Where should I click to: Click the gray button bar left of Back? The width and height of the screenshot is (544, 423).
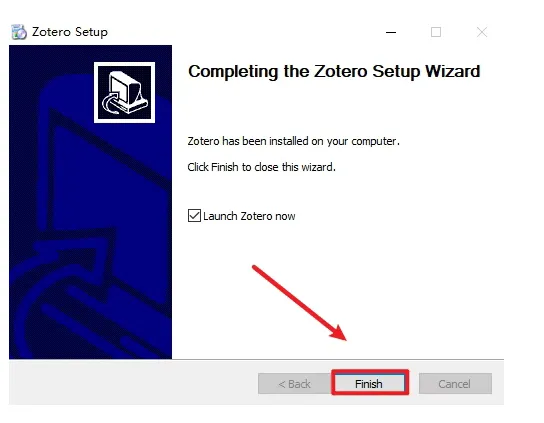coord(132,383)
